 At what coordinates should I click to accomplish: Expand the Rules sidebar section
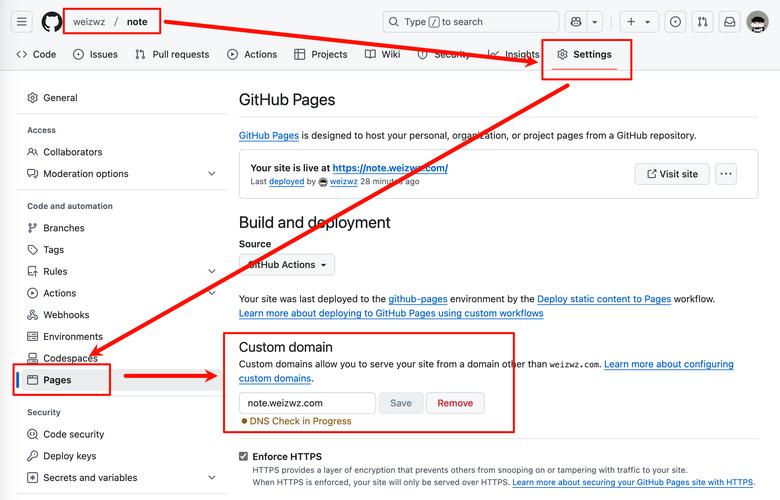pos(120,271)
